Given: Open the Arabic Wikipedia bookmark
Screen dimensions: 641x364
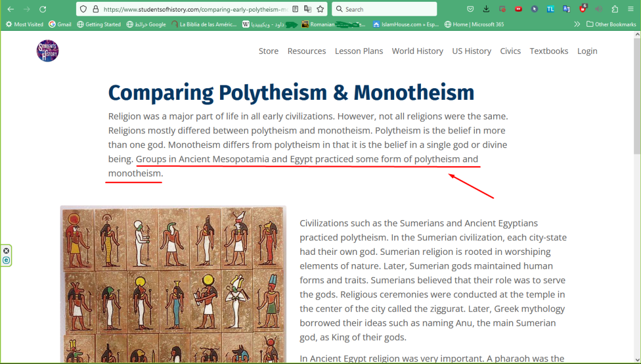Looking at the screenshot, I should (x=269, y=24).
